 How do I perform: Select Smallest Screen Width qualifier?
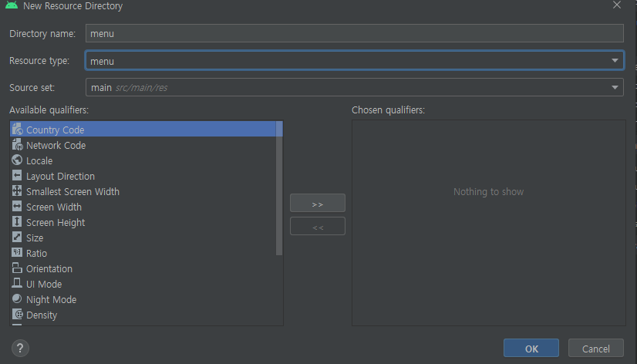pos(143,191)
